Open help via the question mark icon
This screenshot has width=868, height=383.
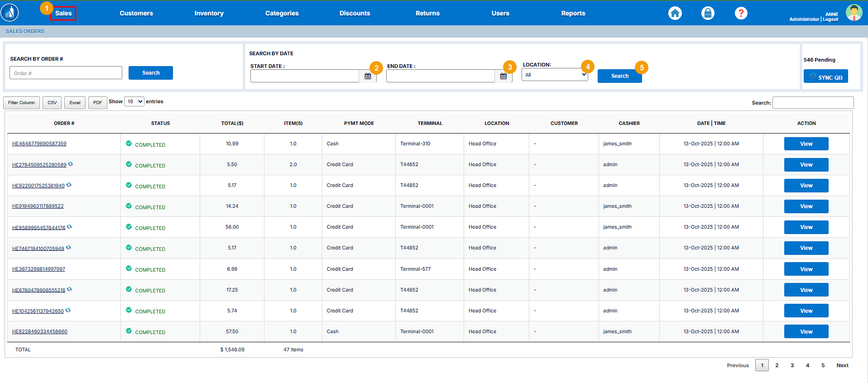(741, 13)
